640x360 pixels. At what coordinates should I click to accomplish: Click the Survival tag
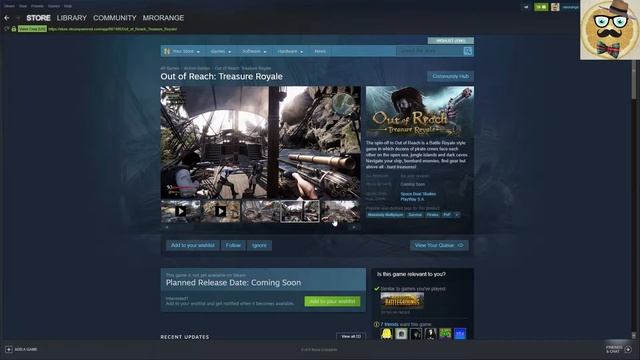[415, 215]
